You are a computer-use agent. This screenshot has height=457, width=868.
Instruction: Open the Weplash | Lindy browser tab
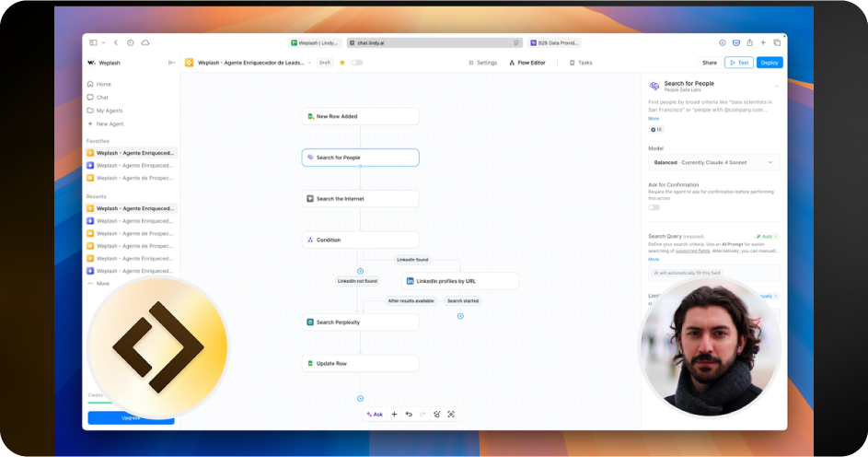315,42
